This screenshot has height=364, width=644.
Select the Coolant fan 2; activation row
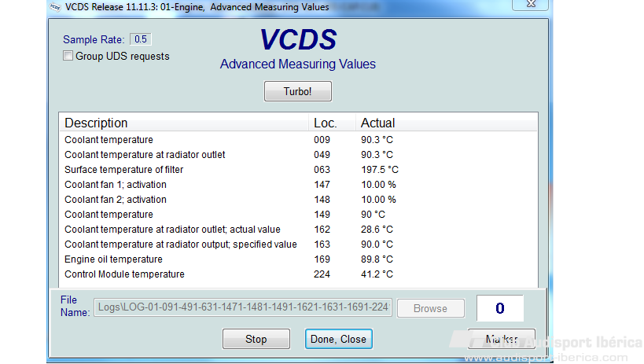coord(299,199)
